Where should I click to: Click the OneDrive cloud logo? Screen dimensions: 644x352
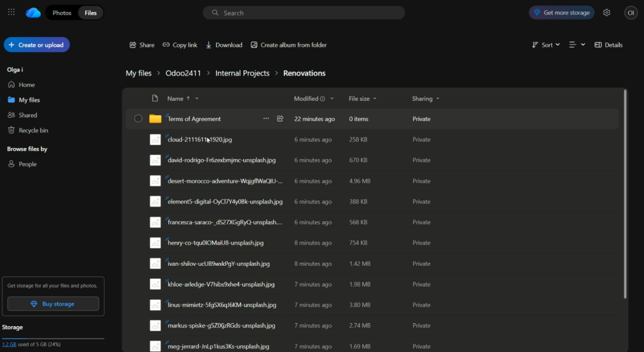[33, 13]
